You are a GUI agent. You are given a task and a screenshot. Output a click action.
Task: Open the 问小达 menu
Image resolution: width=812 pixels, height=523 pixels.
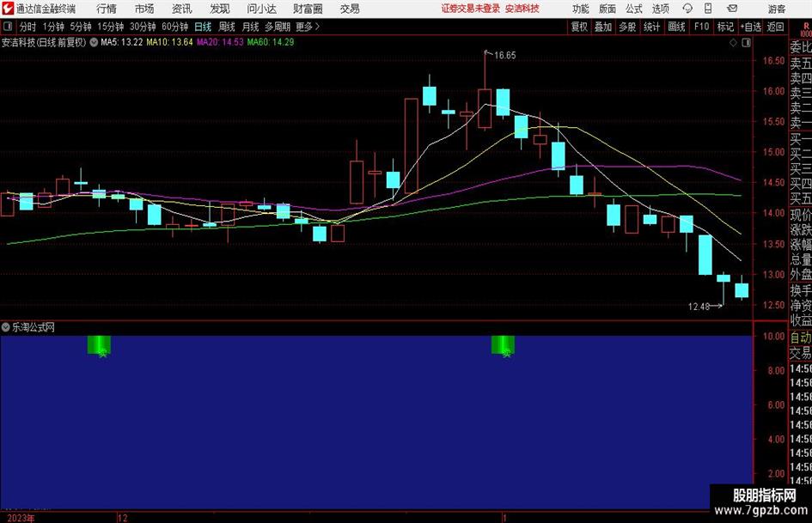(x=261, y=9)
